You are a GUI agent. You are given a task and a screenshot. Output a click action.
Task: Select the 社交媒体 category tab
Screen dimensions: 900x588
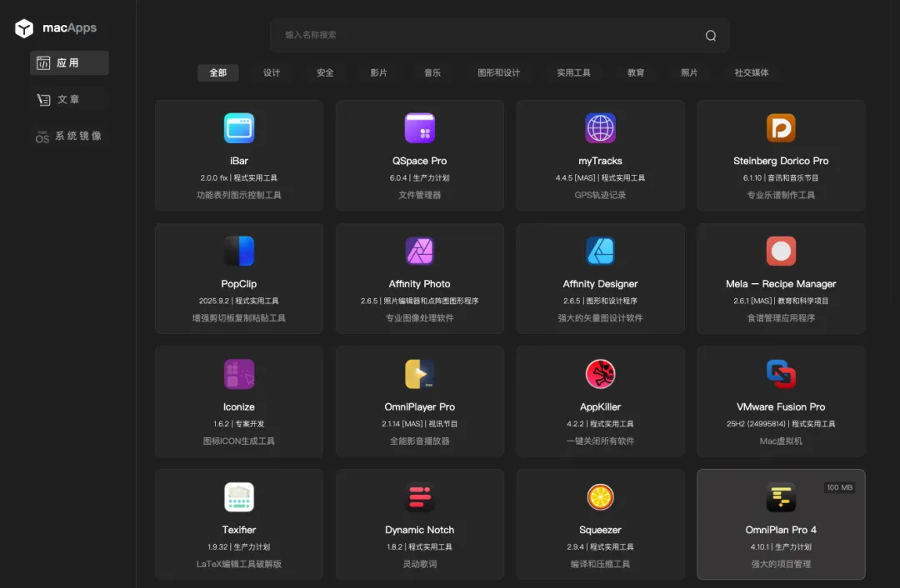[752, 72]
